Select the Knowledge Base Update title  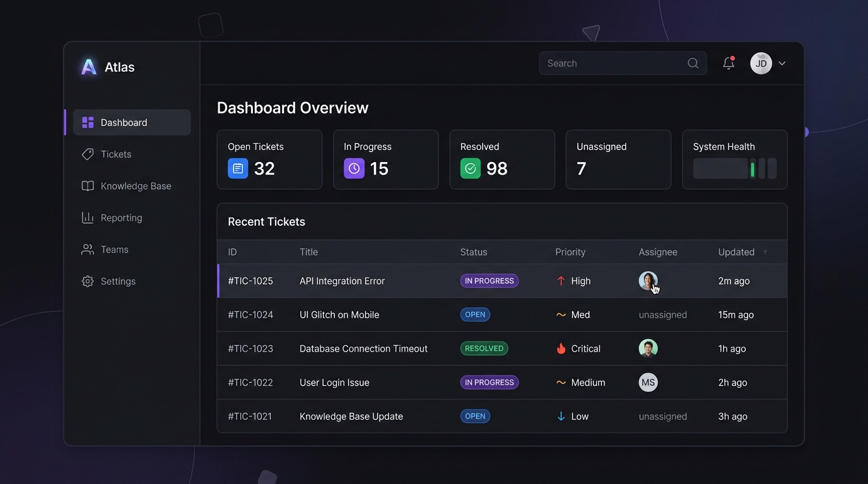coord(351,417)
